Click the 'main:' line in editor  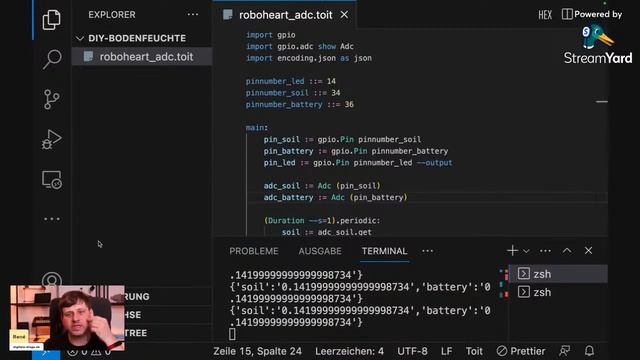click(257, 128)
